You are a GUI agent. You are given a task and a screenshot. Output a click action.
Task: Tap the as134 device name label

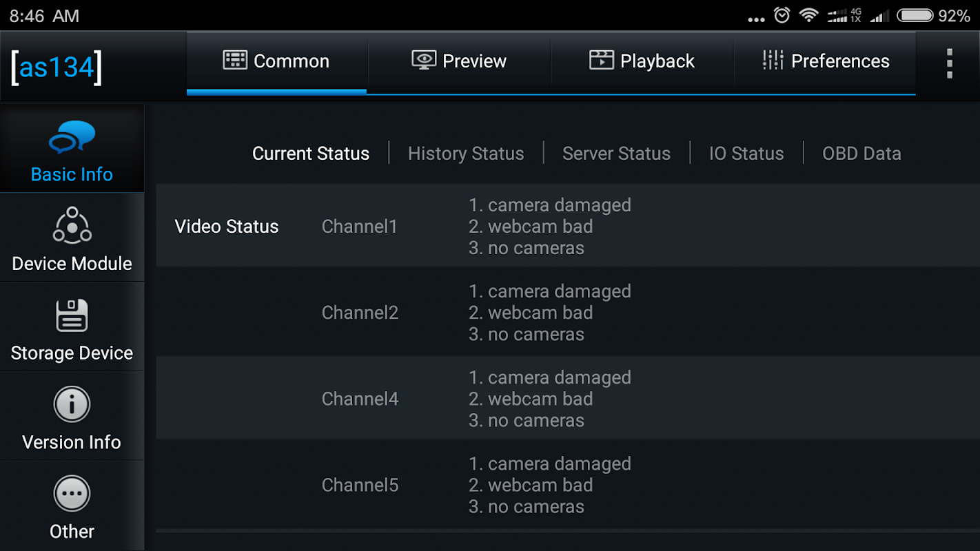pyautogui.click(x=57, y=67)
